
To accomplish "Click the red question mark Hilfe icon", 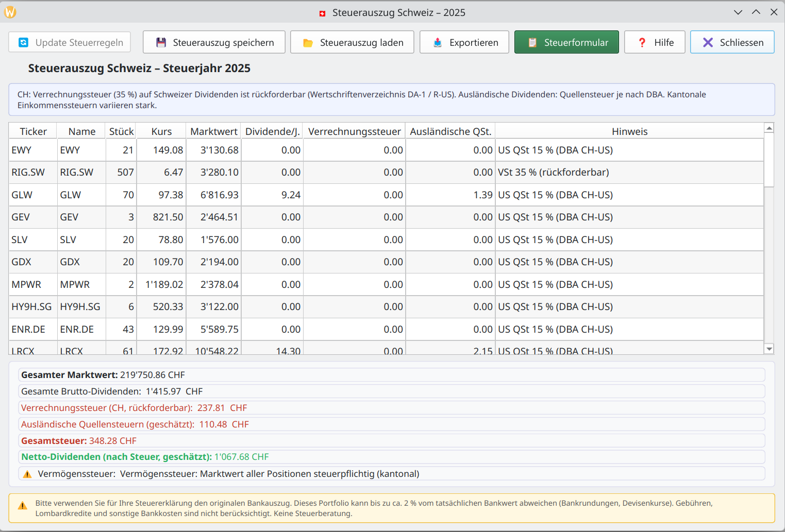I will tap(642, 42).
